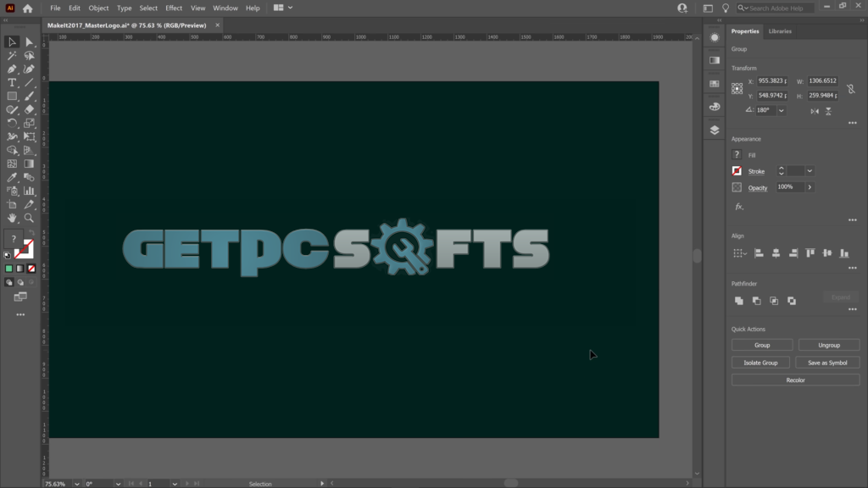Viewport: 868px width, 488px height.
Task: Select the Shape Builder tool
Action: [12, 151]
